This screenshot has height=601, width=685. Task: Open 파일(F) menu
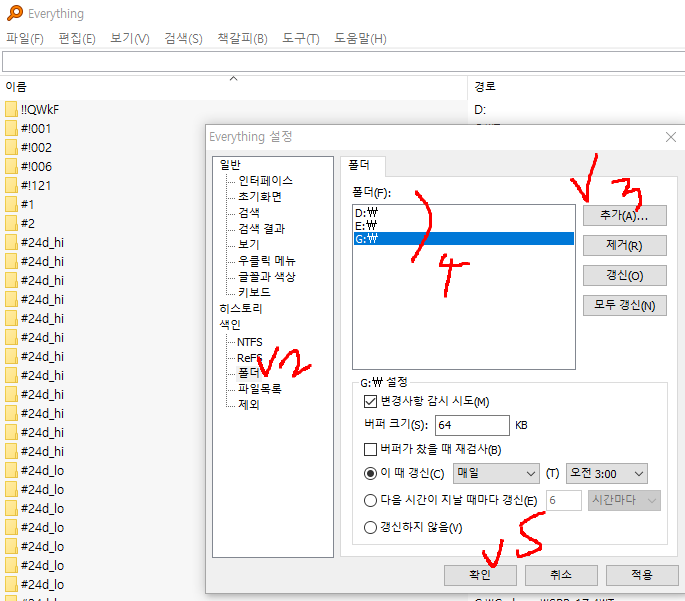(25, 38)
